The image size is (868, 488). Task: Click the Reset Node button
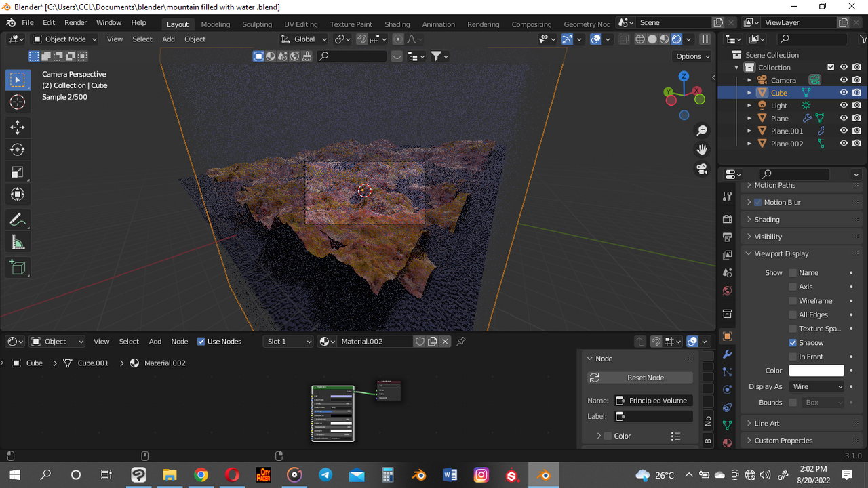640,378
